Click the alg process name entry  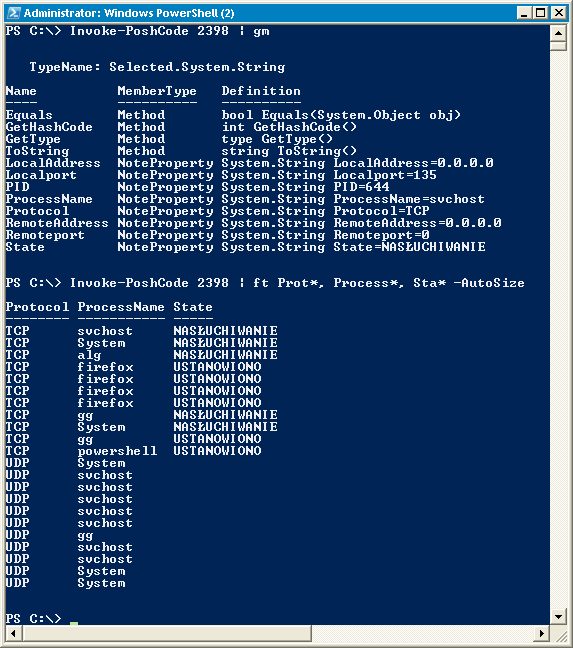[89, 355]
